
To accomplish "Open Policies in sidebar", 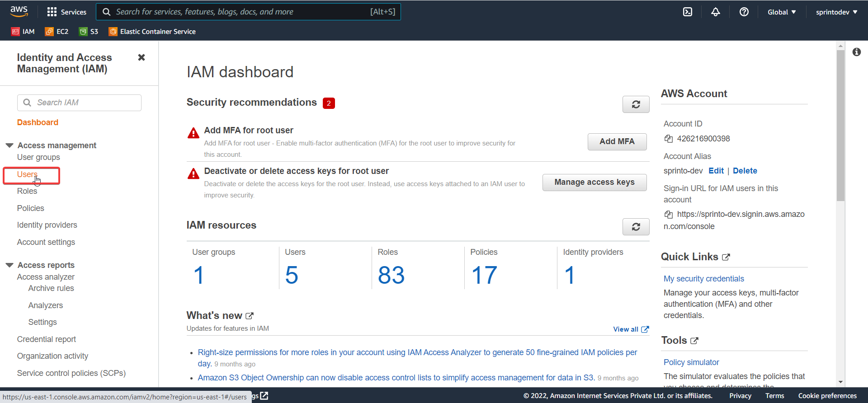I will point(31,208).
